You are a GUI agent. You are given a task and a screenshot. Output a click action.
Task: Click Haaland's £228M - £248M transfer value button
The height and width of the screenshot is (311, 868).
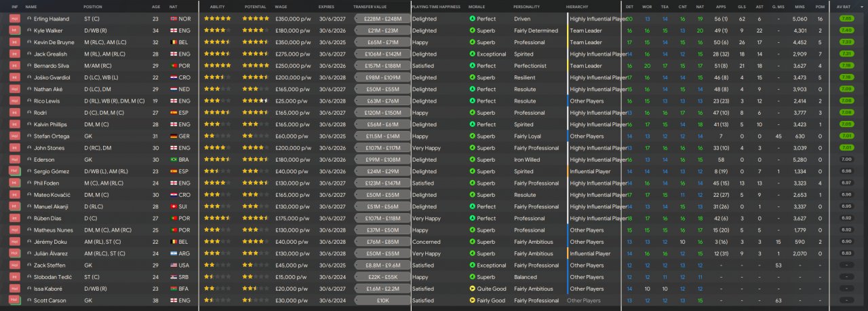tap(382, 19)
